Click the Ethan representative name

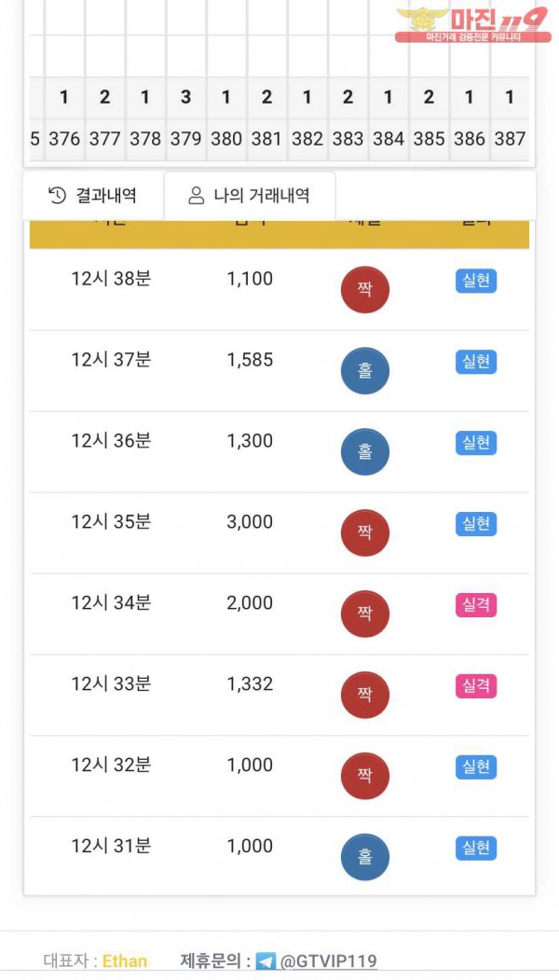pos(125,961)
